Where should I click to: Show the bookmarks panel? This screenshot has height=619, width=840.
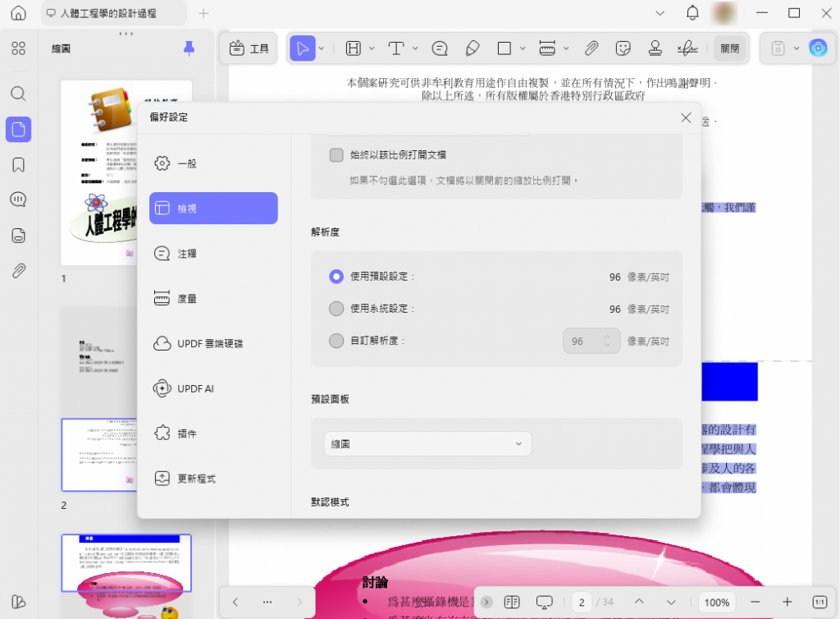[x=18, y=164]
